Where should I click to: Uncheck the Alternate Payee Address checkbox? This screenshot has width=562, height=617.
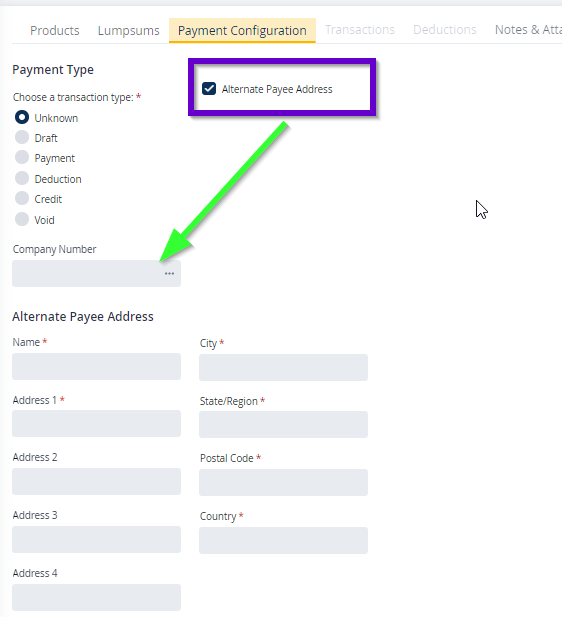coord(209,89)
